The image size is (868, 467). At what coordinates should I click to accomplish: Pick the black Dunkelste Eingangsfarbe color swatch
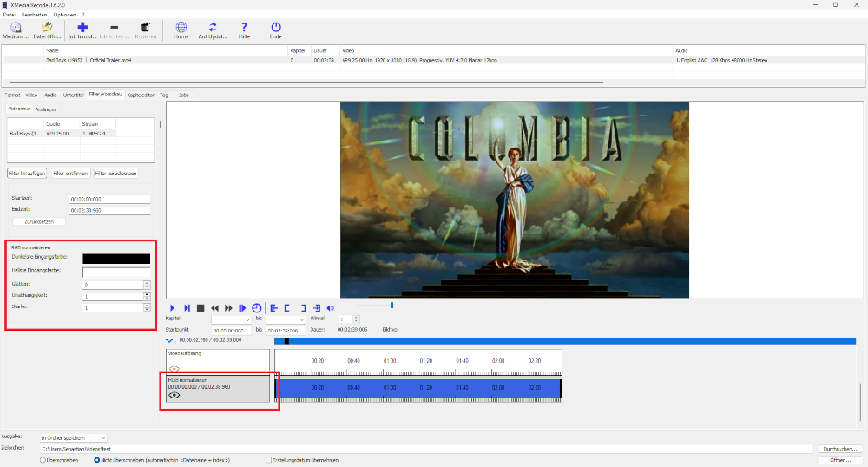coord(116,259)
